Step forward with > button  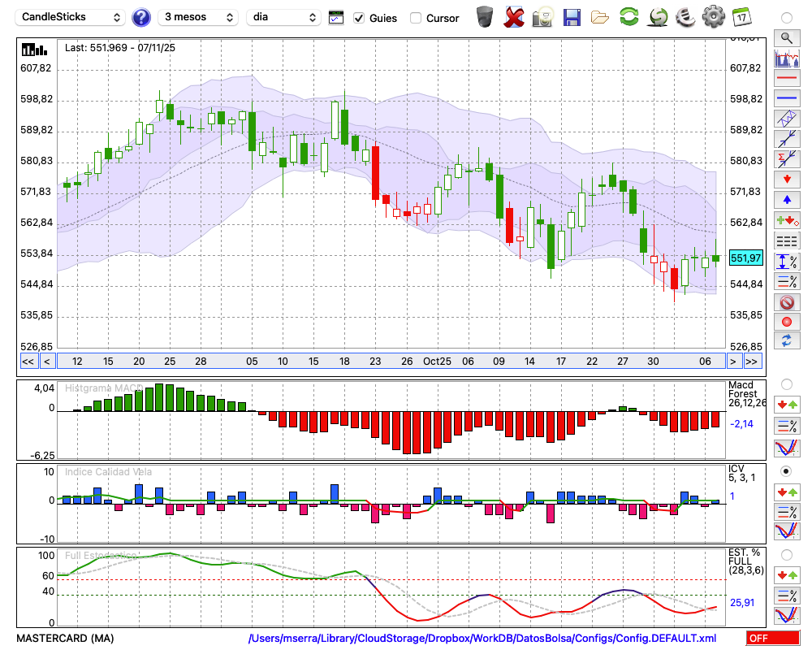(x=732, y=362)
